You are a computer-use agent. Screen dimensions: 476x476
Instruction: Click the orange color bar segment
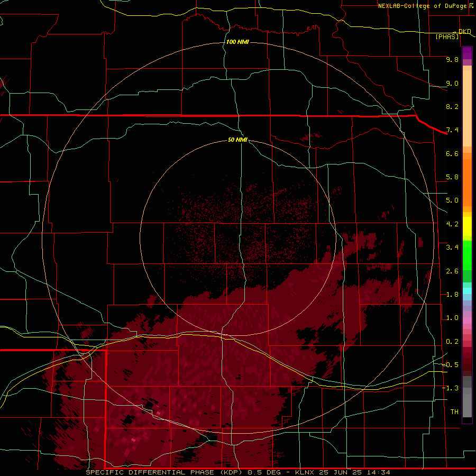pos(467,182)
